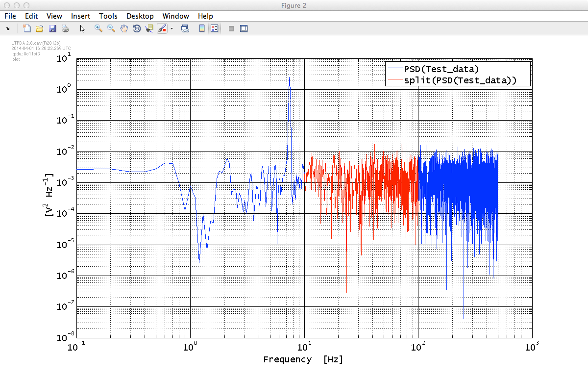Click the 2014-04-01 UTC timestamp text
The image size is (588, 379).
(41, 49)
